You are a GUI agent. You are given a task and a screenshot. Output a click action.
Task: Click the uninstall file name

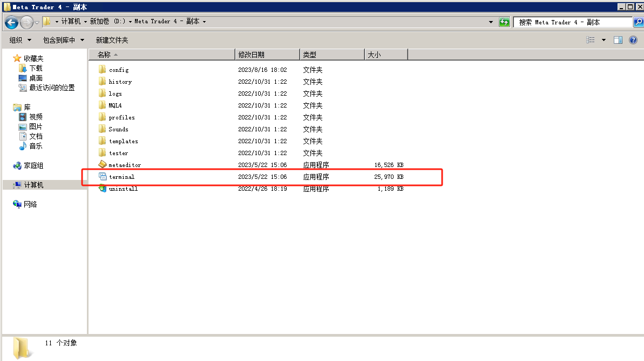[x=123, y=189]
